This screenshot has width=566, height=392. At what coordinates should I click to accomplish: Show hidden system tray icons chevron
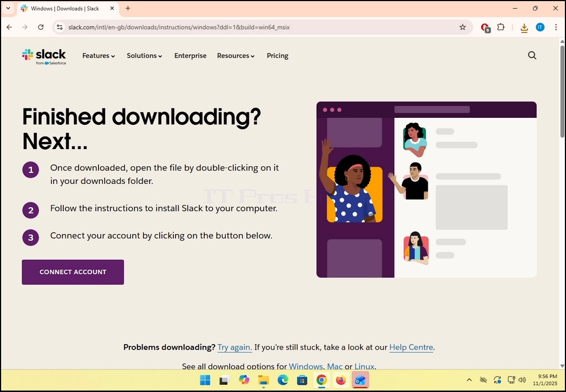tap(469, 380)
